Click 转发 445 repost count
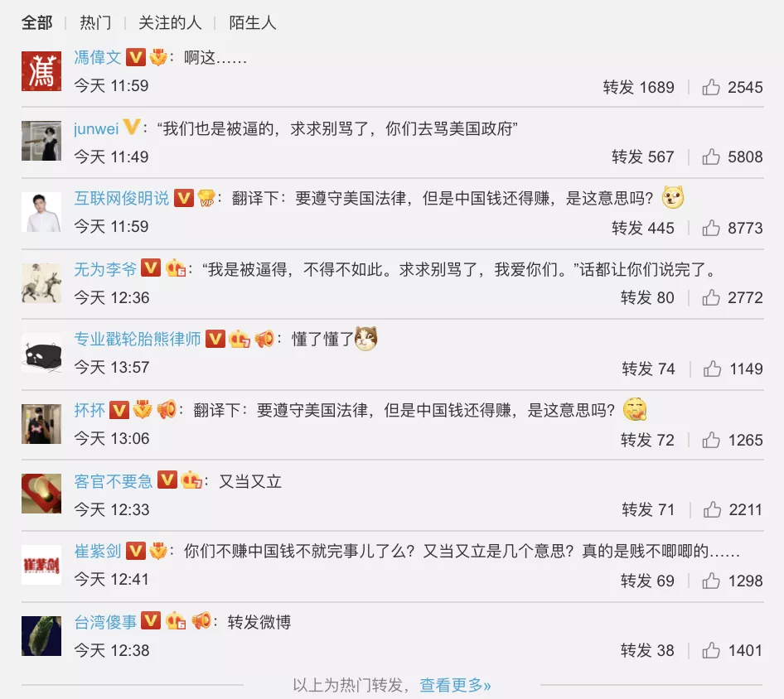 (x=643, y=228)
